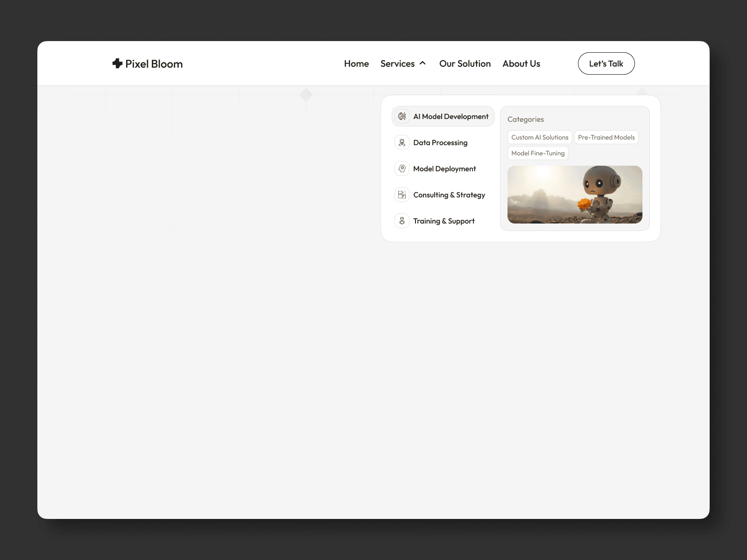The image size is (747, 560).
Task: Select the Model Fine-Tuning tag
Action: pyautogui.click(x=538, y=153)
